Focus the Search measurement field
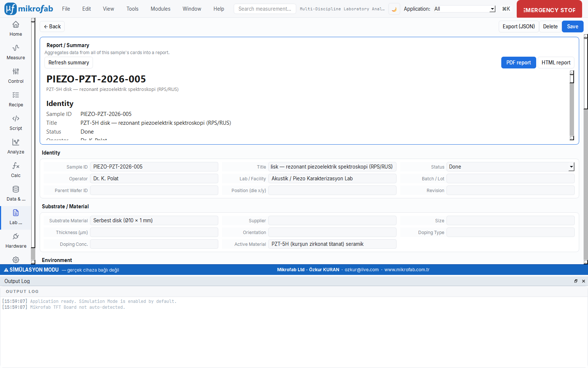Viewport: 588px width, 368px height. click(265, 9)
